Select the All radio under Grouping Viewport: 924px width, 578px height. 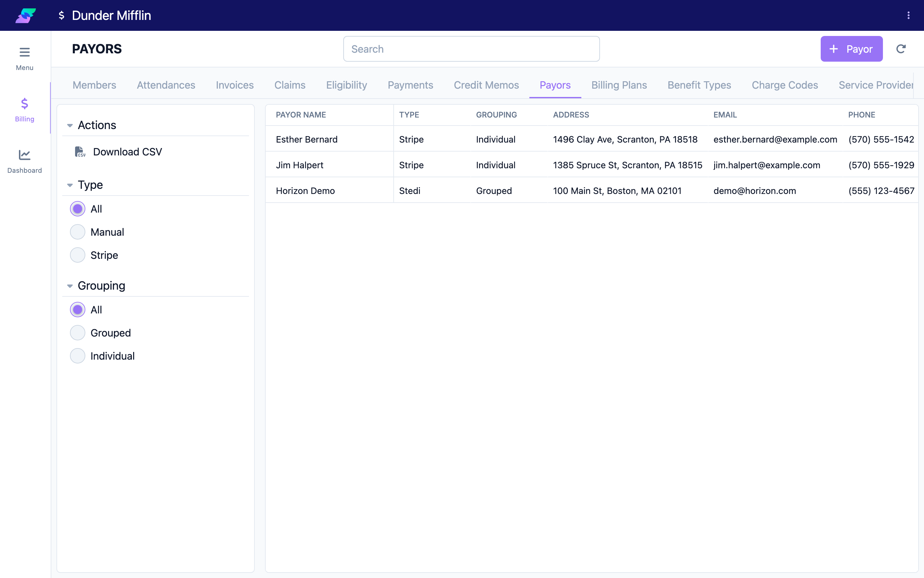(78, 310)
